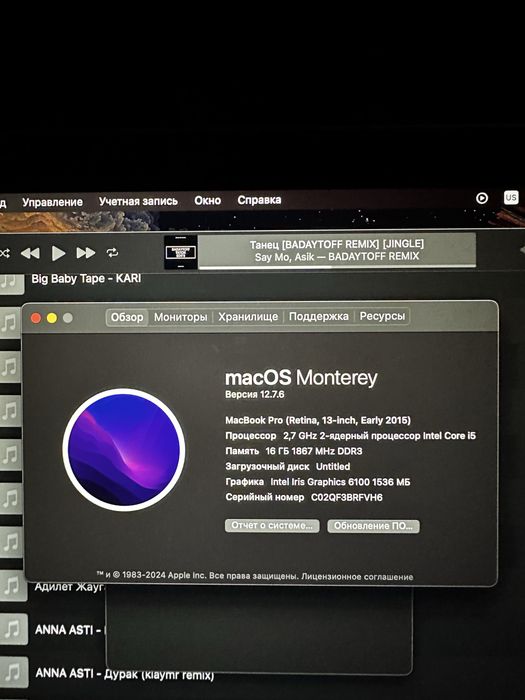Image resolution: width=525 pixels, height=700 pixels.
Task: Click the now-playing title Танец [BADAYTOFF REMIX]
Action: pos(337,244)
